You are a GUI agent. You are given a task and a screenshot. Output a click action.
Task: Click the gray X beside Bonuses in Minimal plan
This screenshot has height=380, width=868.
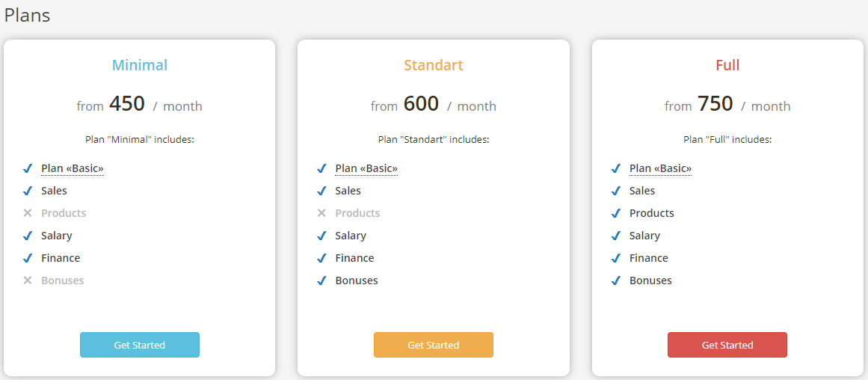pyautogui.click(x=28, y=281)
